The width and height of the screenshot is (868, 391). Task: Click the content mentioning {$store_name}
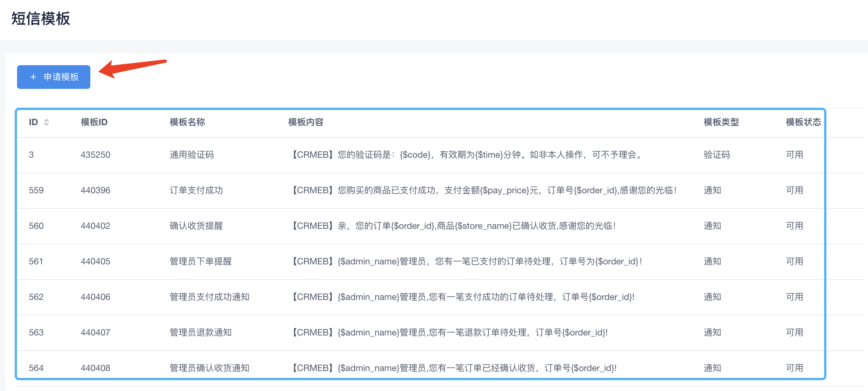453,226
